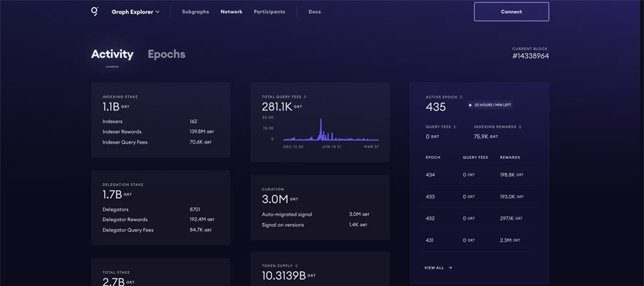Open info icon beside Total Query Fees
Image resolution: width=644 pixels, height=286 pixels.
pos(305,97)
